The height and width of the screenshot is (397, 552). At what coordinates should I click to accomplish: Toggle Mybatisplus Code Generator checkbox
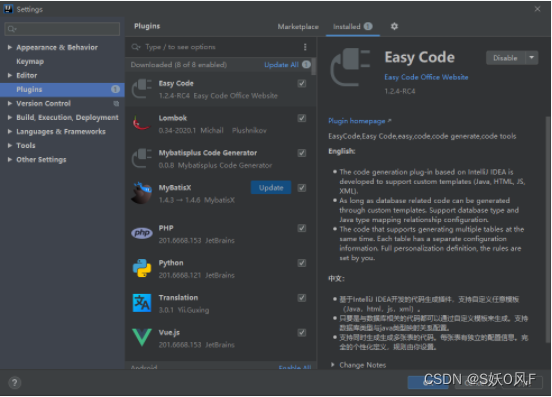302,153
